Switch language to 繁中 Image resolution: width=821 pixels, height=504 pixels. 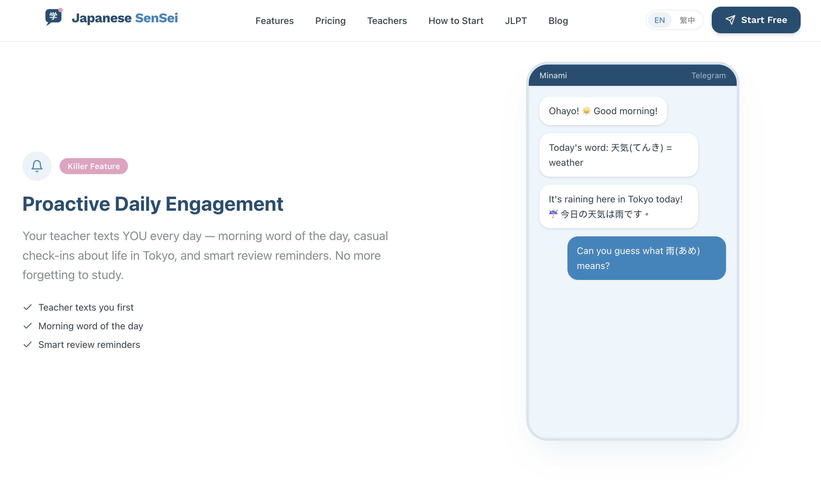click(x=687, y=20)
